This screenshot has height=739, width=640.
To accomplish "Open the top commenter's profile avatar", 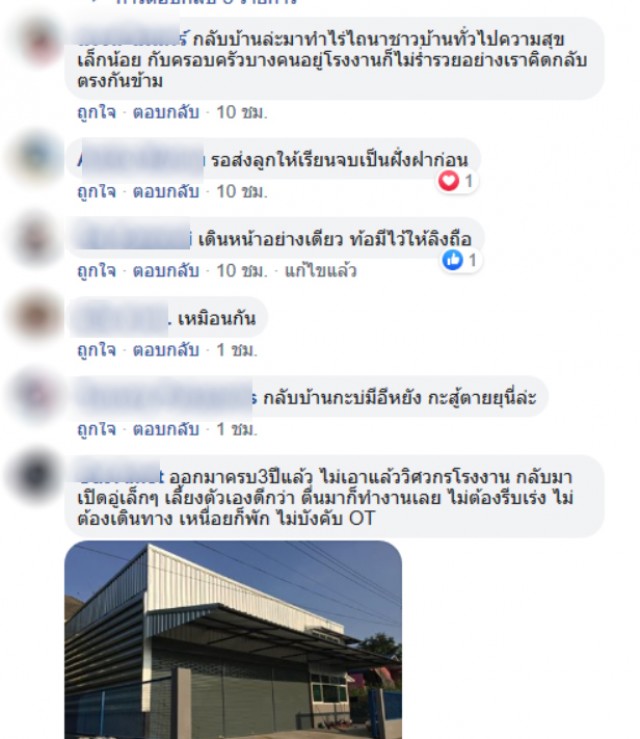I will [39, 41].
